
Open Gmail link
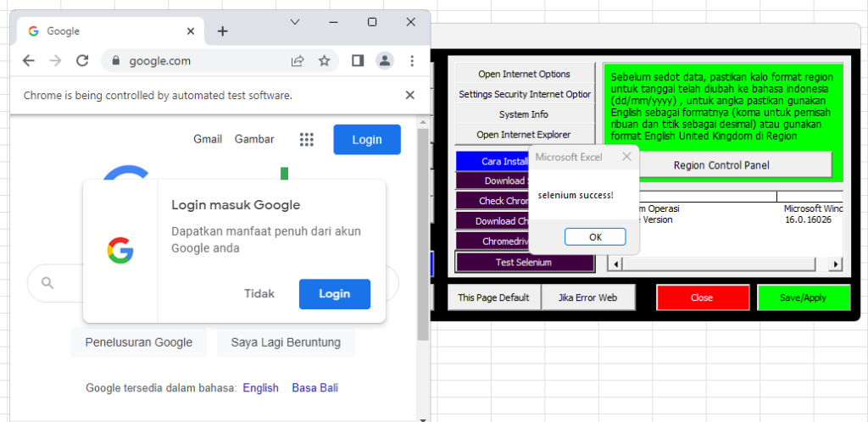pyautogui.click(x=208, y=139)
